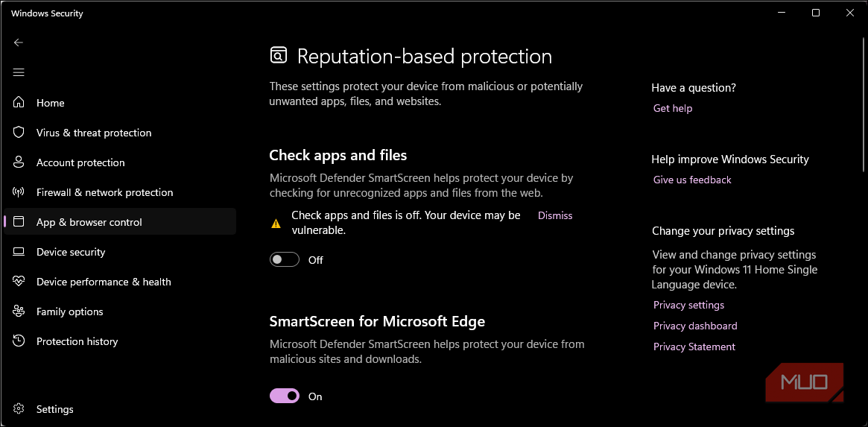Viewport: 868px width, 427px height.
Task: Open the Firewall & network protection antenna icon
Action: click(x=19, y=192)
